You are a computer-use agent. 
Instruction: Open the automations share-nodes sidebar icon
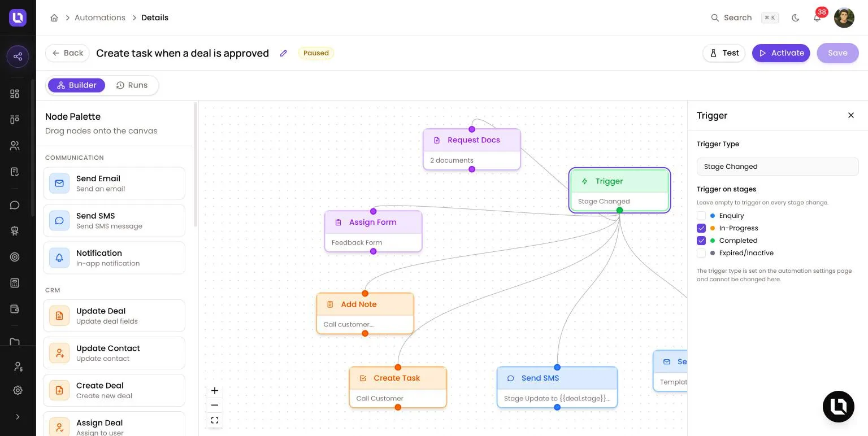click(18, 56)
